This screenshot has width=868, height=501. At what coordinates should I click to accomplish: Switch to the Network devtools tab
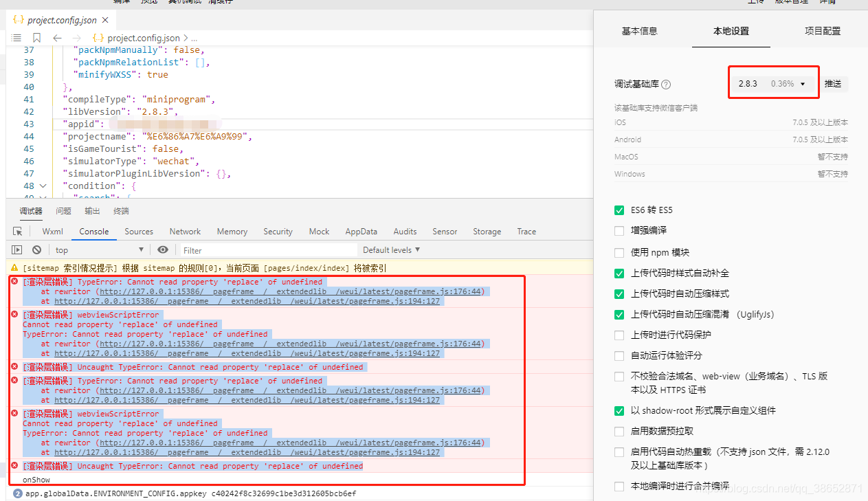(185, 232)
